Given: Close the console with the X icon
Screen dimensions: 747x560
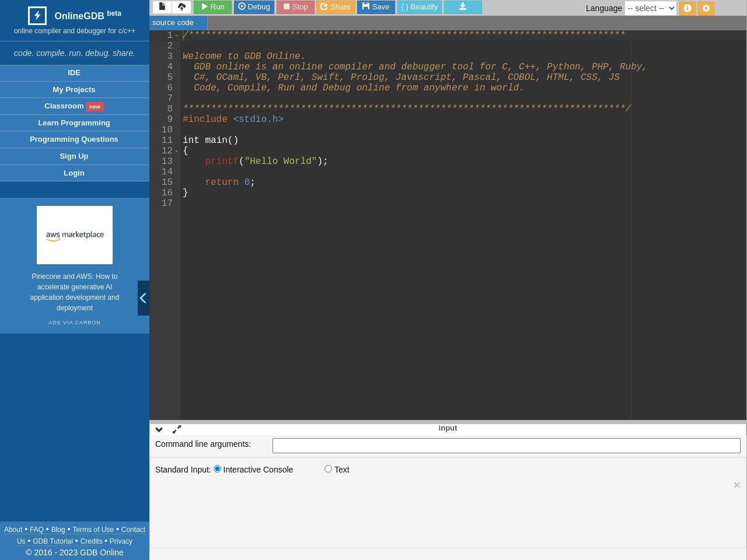Looking at the screenshot, I should (x=736, y=485).
